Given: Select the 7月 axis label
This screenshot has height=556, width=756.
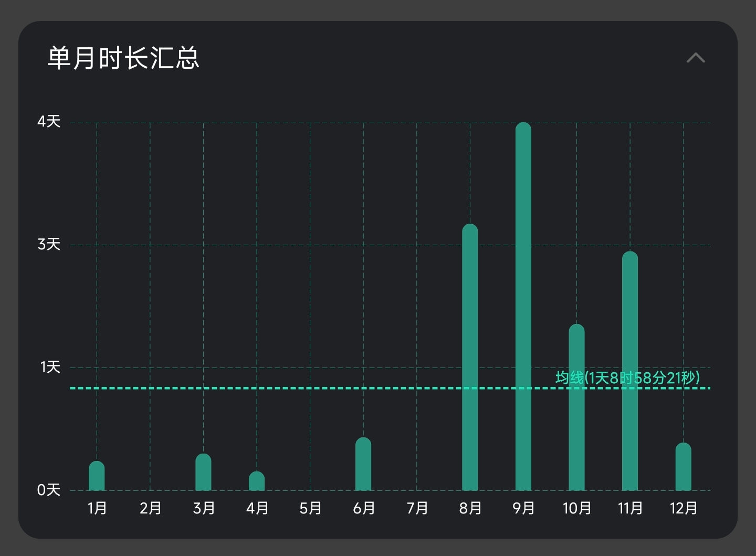Looking at the screenshot, I should point(417,508).
